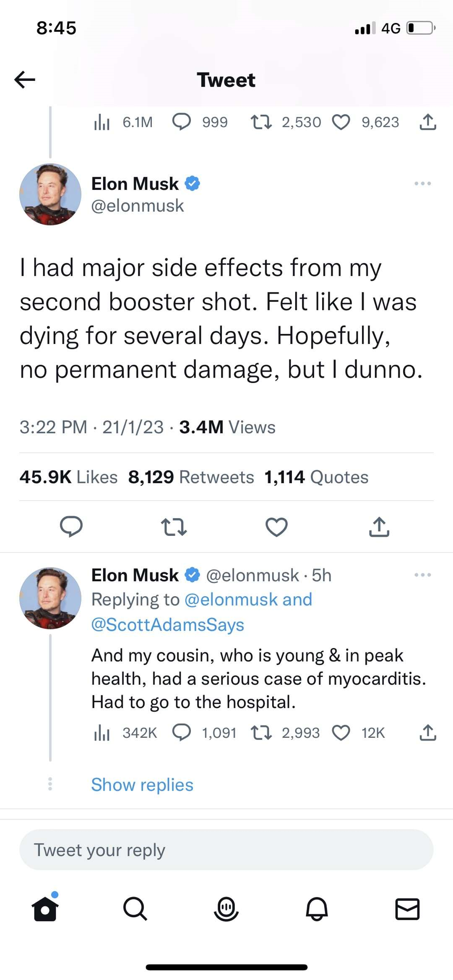This screenshot has height=980, width=453.
Task: Open more options on myocarditis reply
Action: pos(422,575)
